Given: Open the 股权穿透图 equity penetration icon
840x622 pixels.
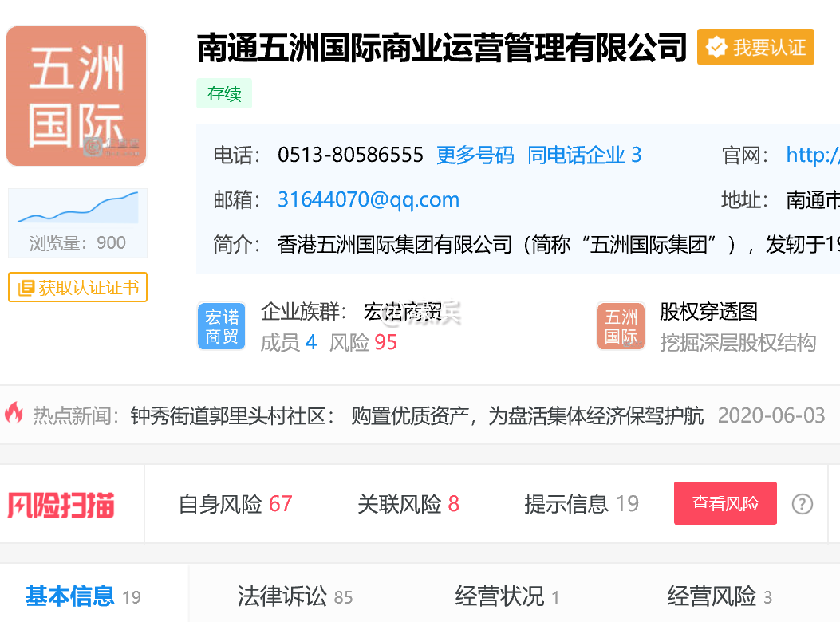Looking at the screenshot, I should 621,326.
